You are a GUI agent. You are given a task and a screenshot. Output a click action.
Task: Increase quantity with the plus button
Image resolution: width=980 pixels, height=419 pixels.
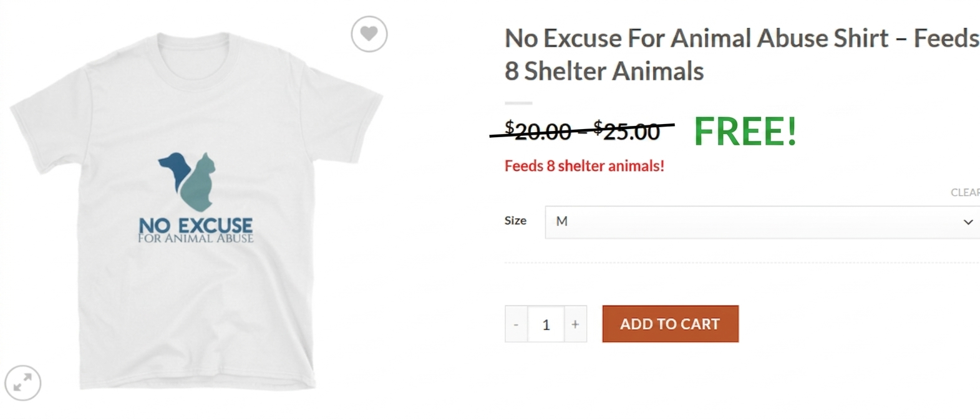575,324
